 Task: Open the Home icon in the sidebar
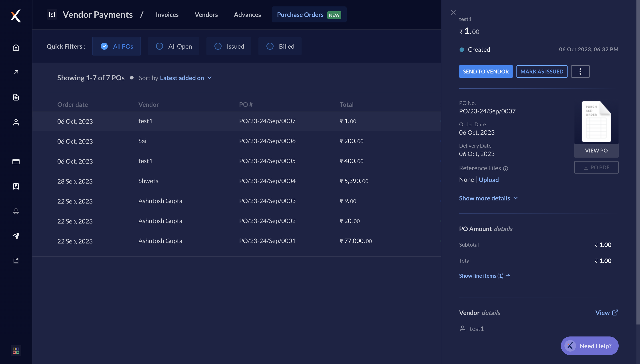point(16,47)
